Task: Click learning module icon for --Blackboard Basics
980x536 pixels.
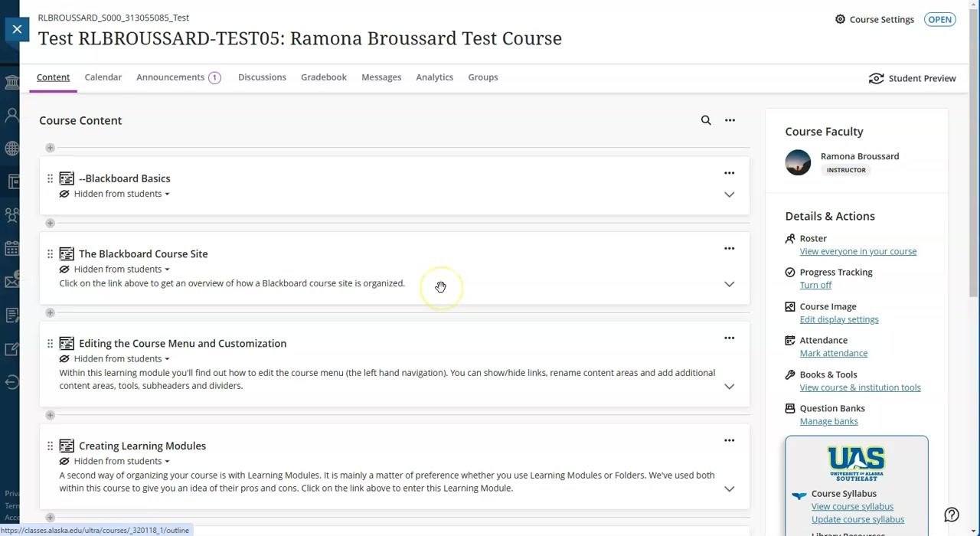Action: [67, 178]
